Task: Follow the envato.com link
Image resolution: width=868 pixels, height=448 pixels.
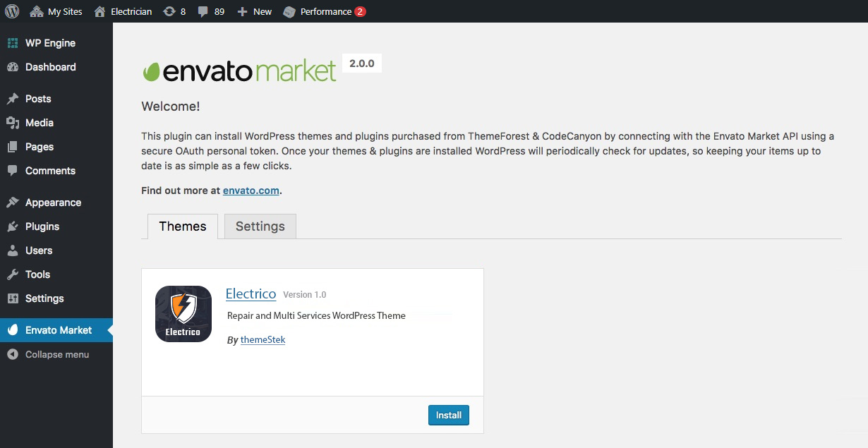Action: (x=251, y=190)
